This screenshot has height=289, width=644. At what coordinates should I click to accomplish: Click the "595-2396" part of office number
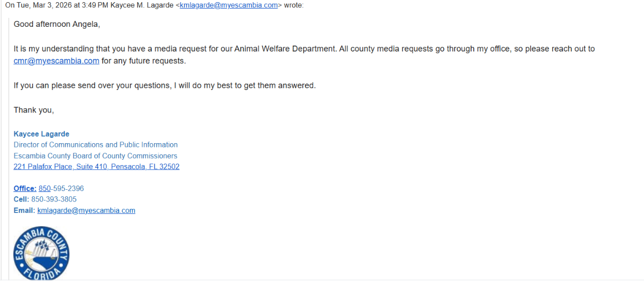pos(69,189)
